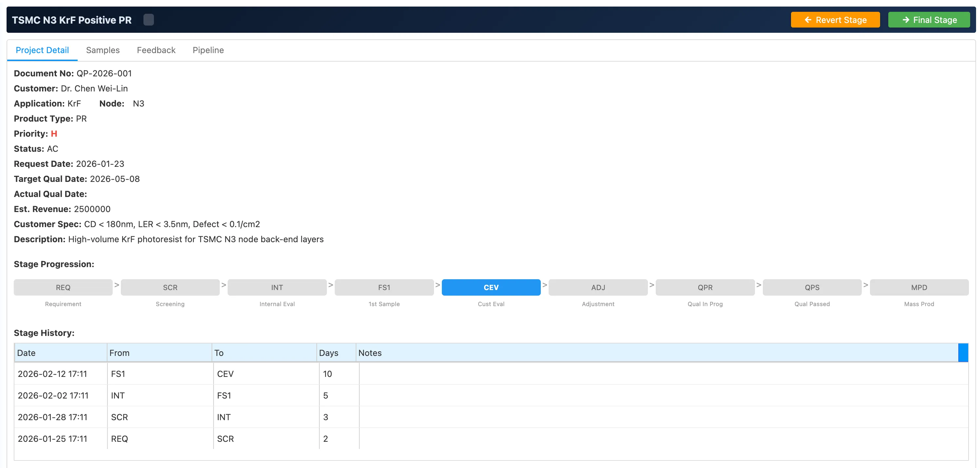
Task: Click the square icon beside project title
Action: click(148, 20)
